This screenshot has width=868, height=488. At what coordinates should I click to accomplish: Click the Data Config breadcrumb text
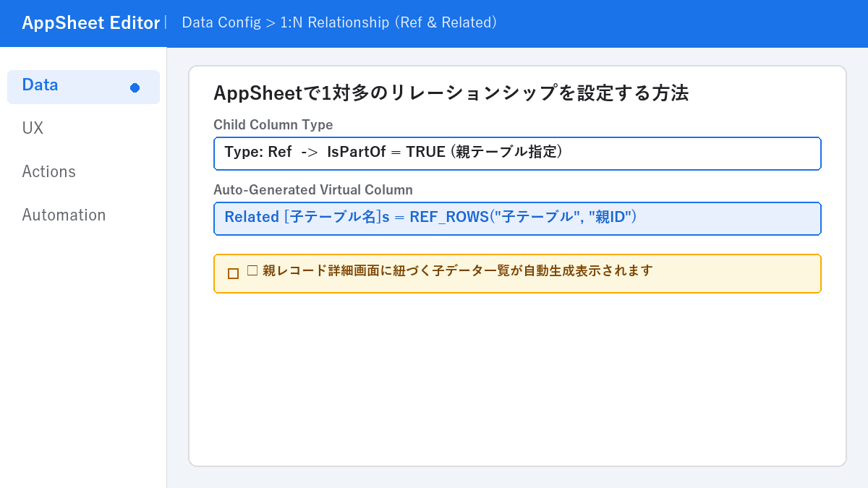point(221,23)
